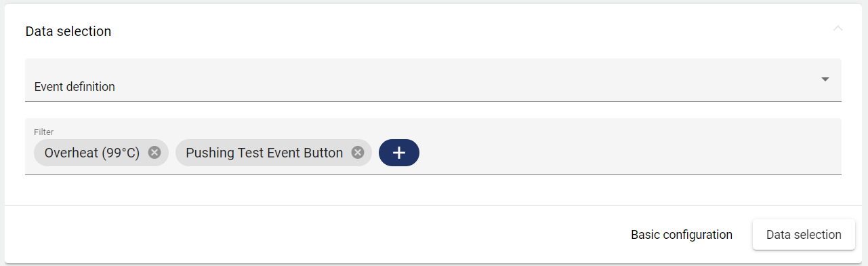Delete the Pushing Test Event Button chip
Image resolution: width=868 pixels, height=266 pixels.
click(x=358, y=153)
